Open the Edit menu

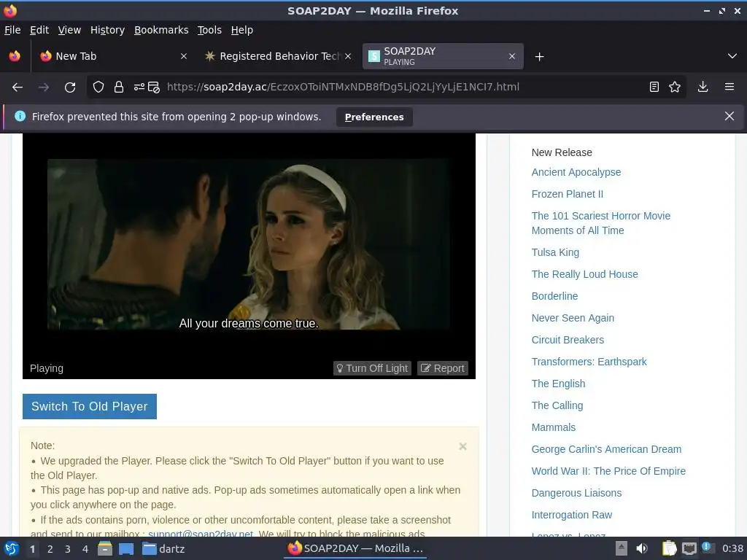coord(39,30)
